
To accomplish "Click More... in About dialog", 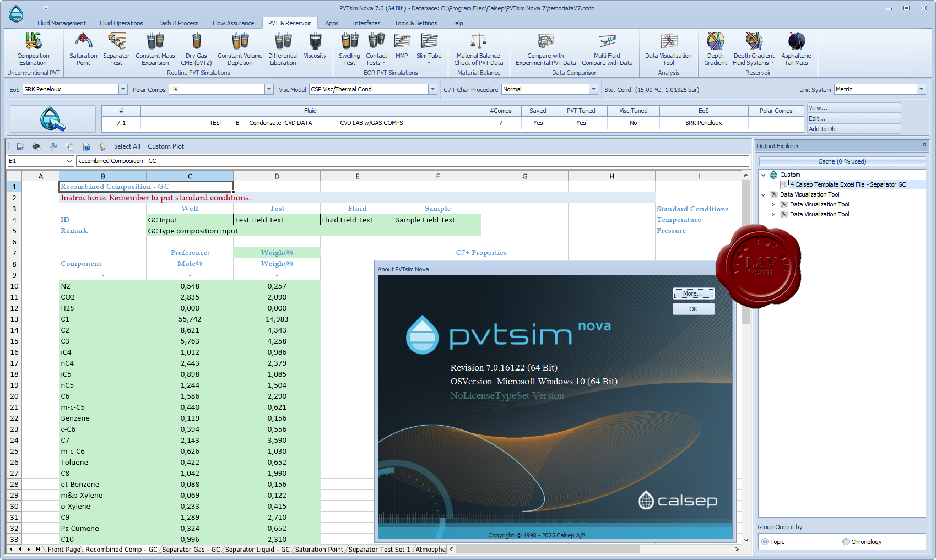I will pyautogui.click(x=694, y=293).
